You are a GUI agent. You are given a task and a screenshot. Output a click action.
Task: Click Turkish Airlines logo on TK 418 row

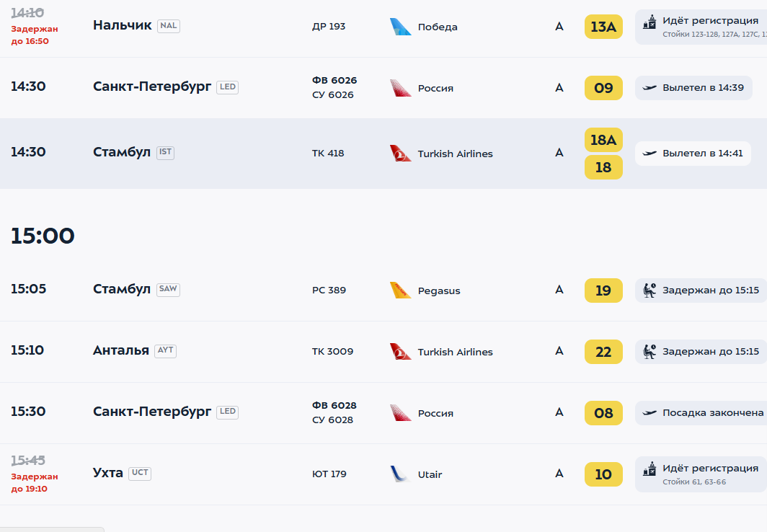point(400,153)
